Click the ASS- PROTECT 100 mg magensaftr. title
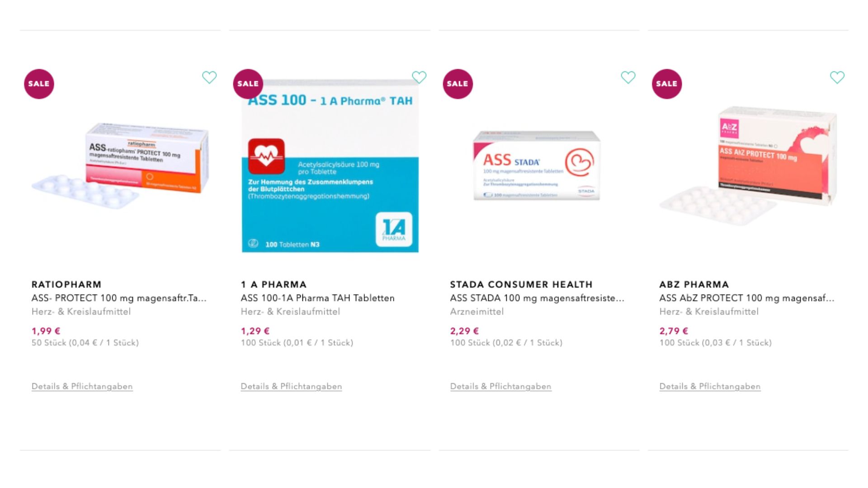This screenshot has height=488, width=868. click(119, 298)
